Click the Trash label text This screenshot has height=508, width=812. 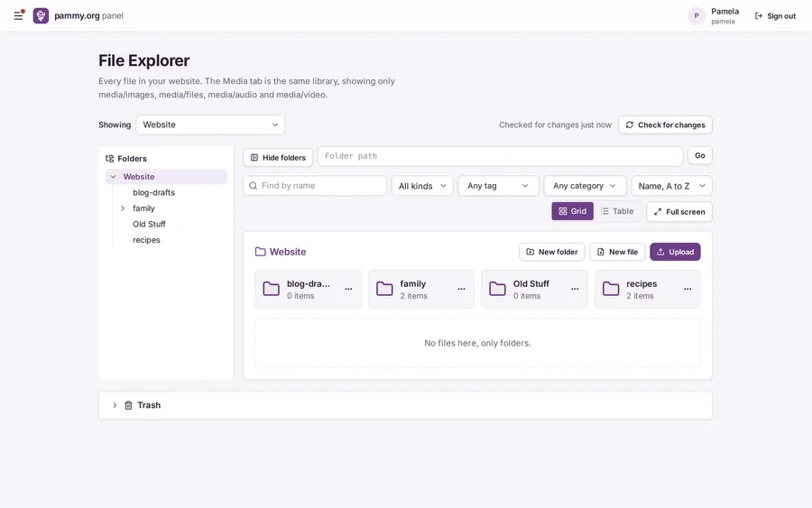coord(149,405)
